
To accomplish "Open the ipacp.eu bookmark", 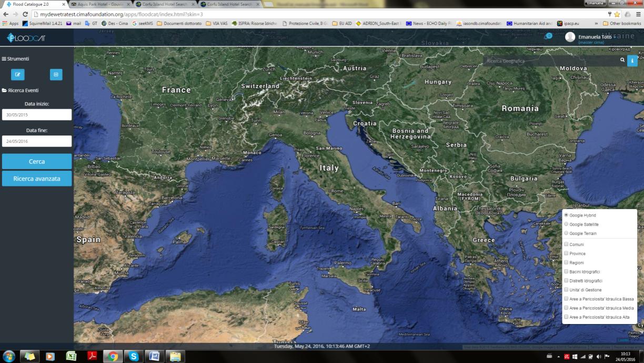I will [x=568, y=23].
